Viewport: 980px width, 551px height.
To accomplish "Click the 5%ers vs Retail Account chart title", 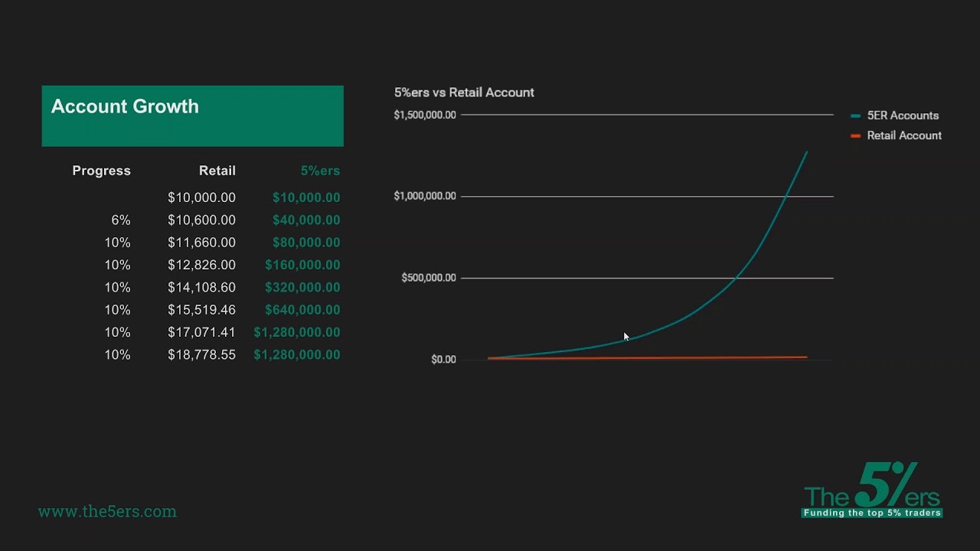I will pyautogui.click(x=464, y=93).
